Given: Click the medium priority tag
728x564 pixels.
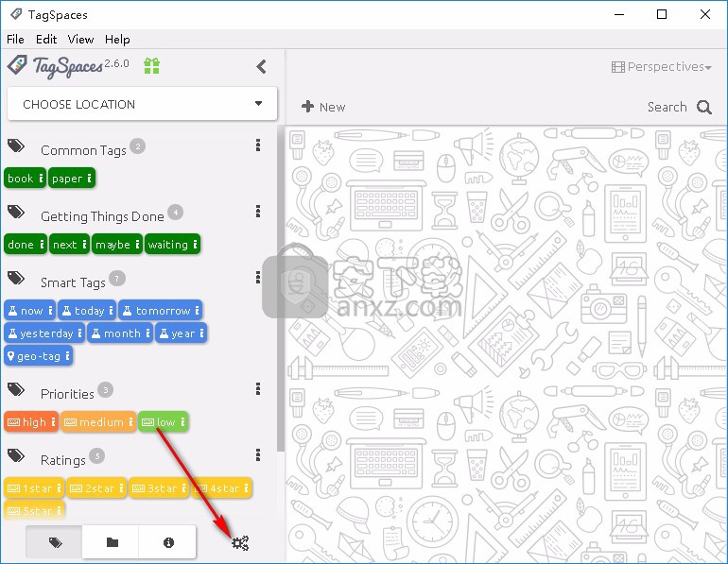Looking at the screenshot, I should pyautogui.click(x=98, y=421).
